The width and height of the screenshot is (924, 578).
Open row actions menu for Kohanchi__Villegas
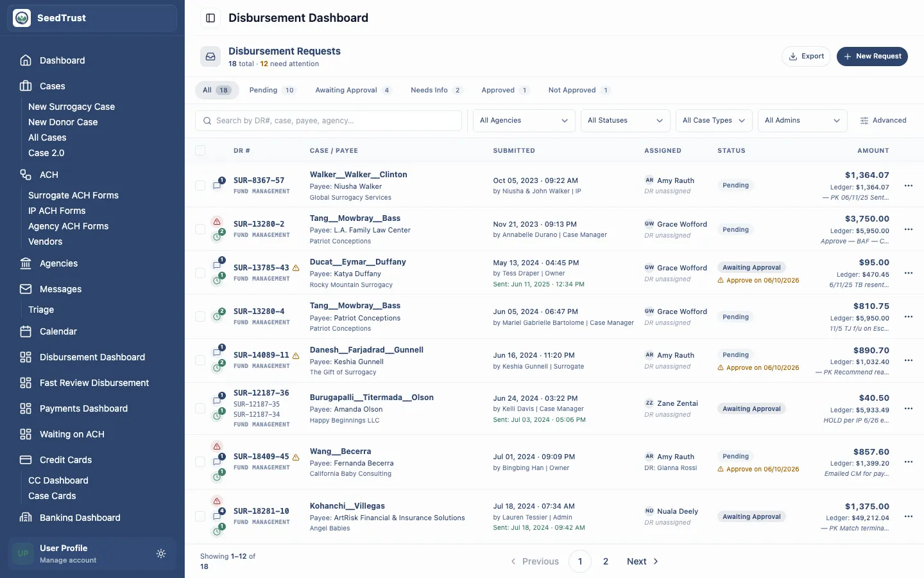pos(909,516)
